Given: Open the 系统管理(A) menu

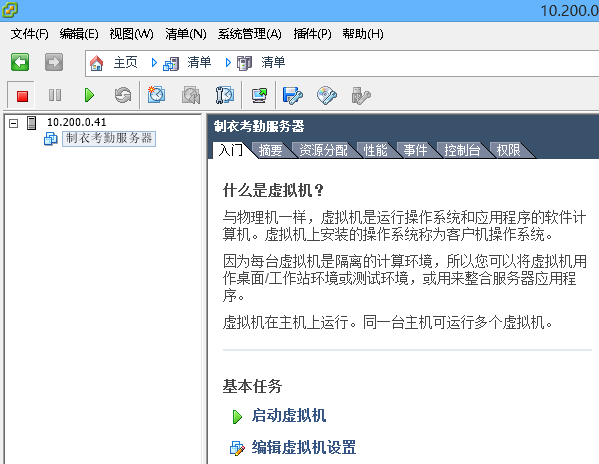Looking at the screenshot, I should 250,34.
